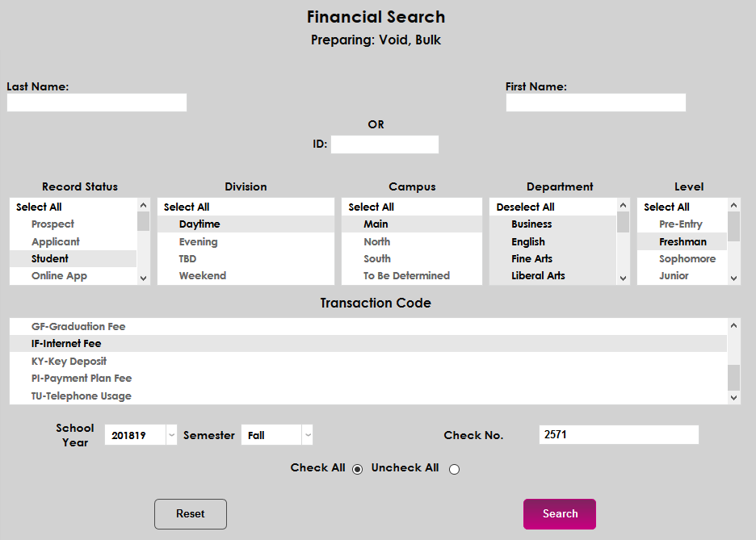Select Evening in the Division list
Viewport: 756px width, 540px height.
(x=199, y=241)
